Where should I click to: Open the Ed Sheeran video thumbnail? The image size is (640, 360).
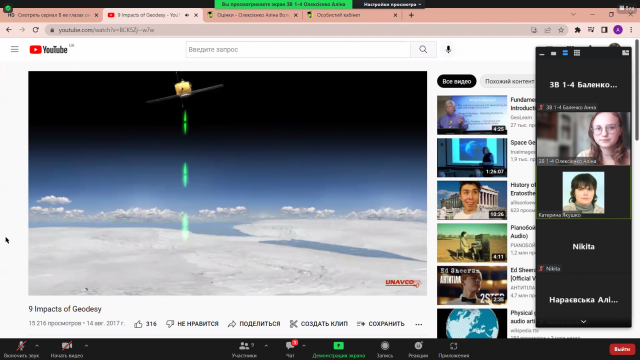[x=472, y=285]
